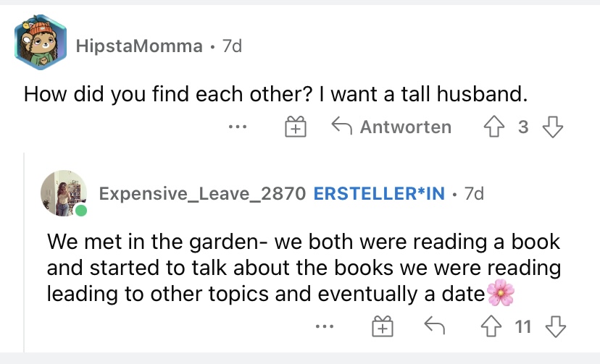This screenshot has height=364, width=600.
Task: Open the Expensive_Leave_2870 username link
Action: [x=202, y=193]
